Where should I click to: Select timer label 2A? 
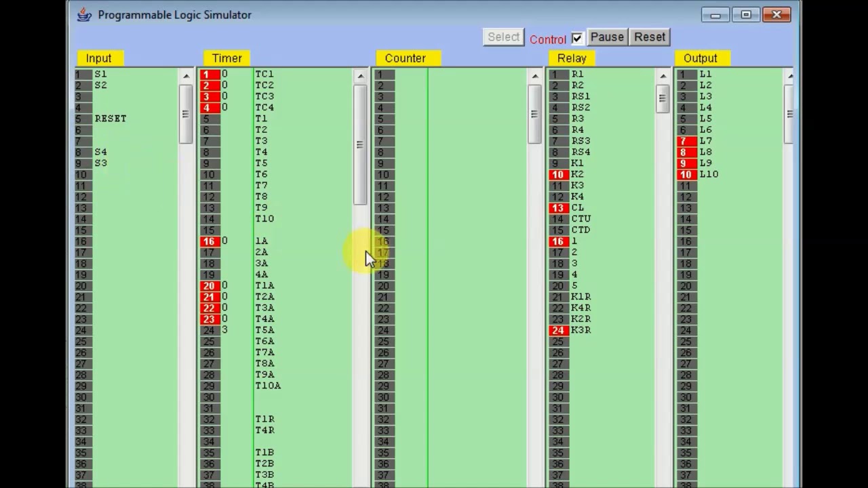click(261, 252)
